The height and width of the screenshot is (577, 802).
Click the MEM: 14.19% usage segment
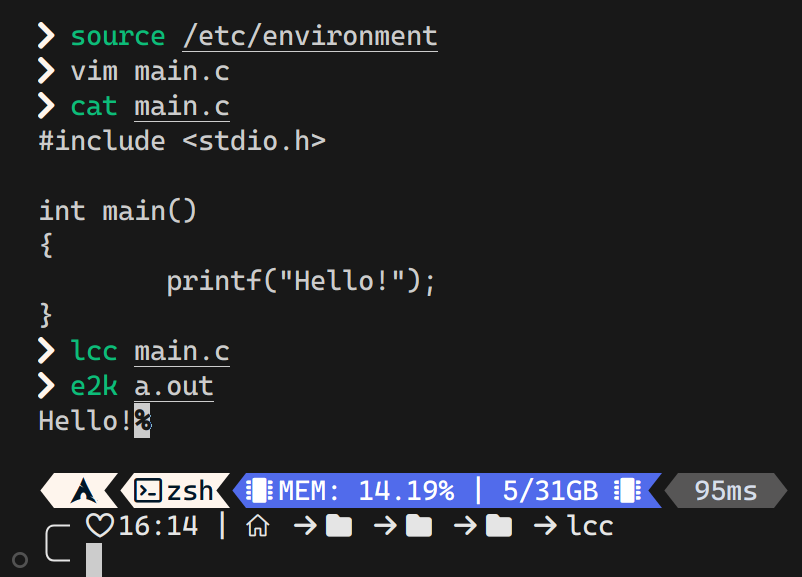pyautogui.click(x=366, y=491)
